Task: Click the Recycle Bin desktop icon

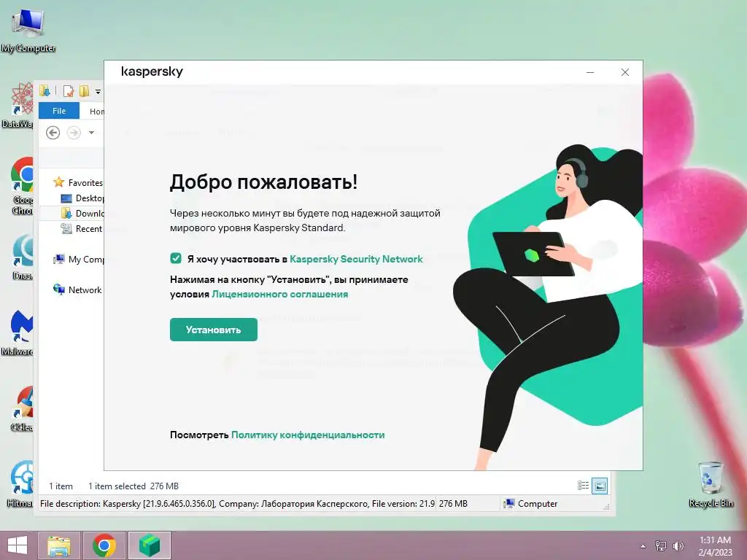Action: click(x=711, y=484)
